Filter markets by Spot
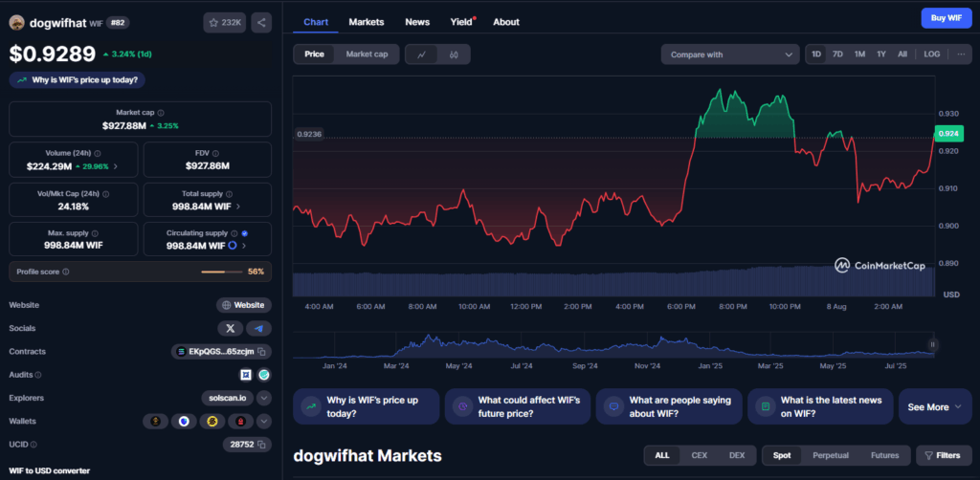The height and width of the screenshot is (480, 980). point(782,456)
